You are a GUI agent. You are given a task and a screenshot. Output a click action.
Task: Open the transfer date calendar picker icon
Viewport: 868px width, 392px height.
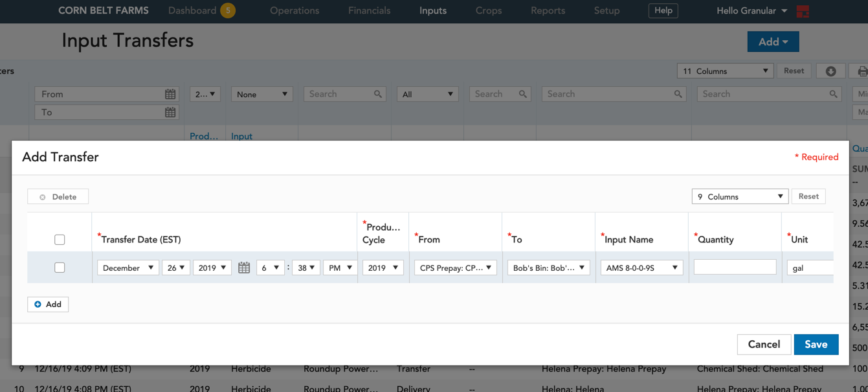coord(244,268)
